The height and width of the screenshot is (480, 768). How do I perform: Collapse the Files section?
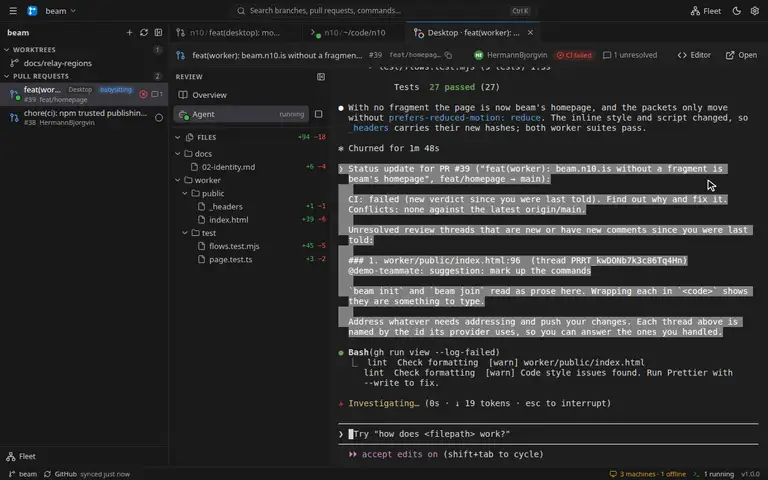(x=178, y=137)
